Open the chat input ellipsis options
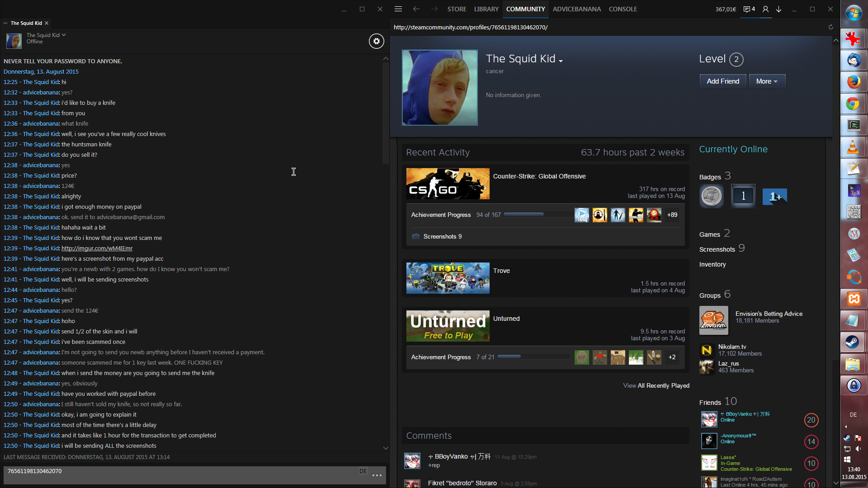 pyautogui.click(x=377, y=475)
